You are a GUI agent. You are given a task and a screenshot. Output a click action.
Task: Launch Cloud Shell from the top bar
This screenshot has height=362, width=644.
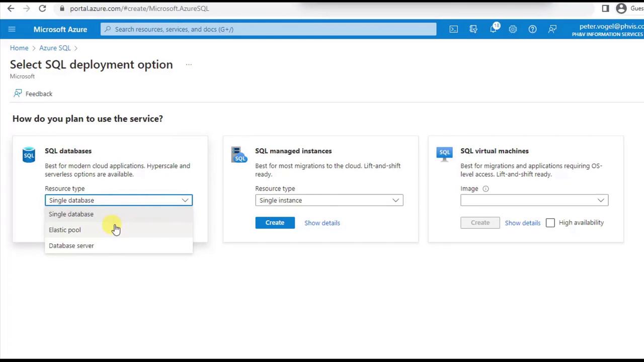tap(454, 29)
